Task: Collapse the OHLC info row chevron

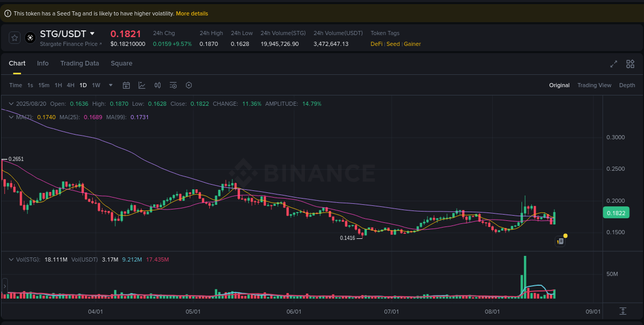Action: tap(11, 104)
